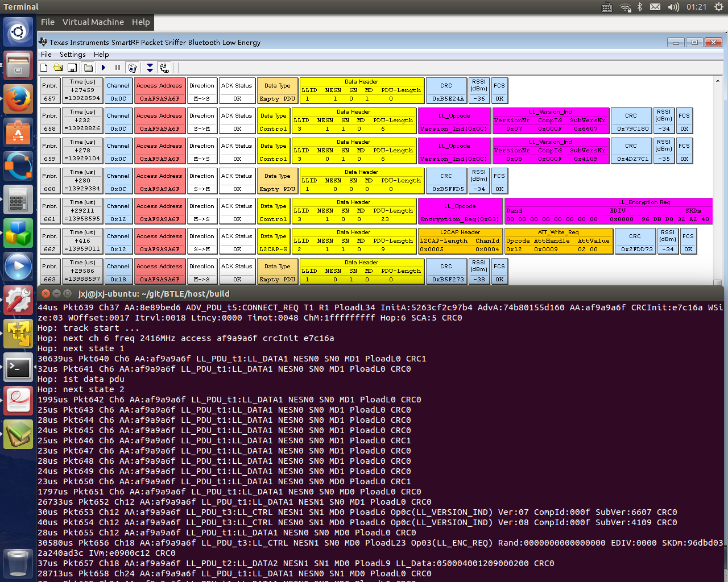728x582 pixels.
Task: Open a capture file with folder icon
Action: [x=58, y=68]
